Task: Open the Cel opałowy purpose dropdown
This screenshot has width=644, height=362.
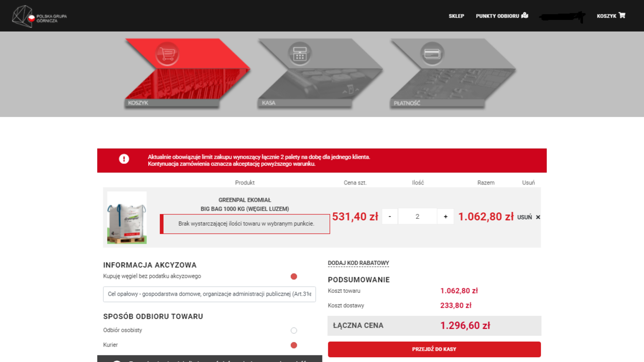Action: pos(209,294)
